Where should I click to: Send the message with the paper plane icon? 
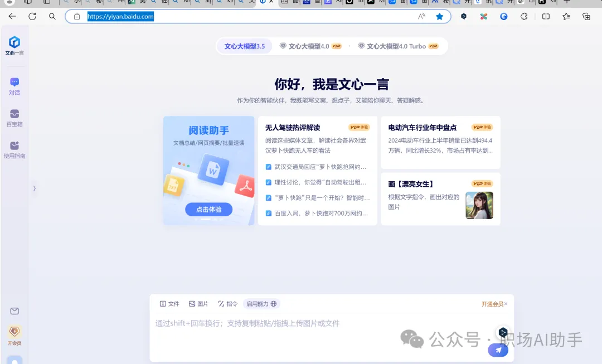pos(497,350)
